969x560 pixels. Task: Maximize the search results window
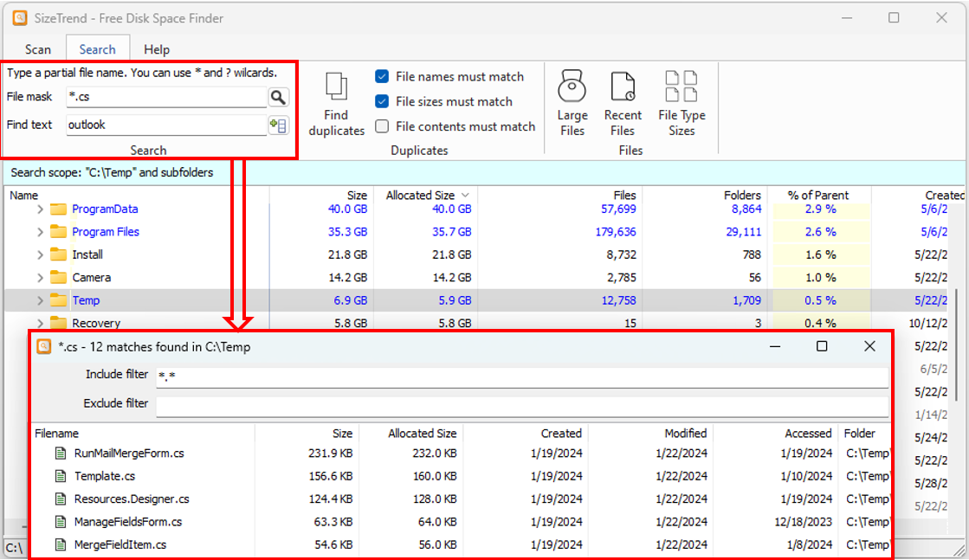pos(822,346)
